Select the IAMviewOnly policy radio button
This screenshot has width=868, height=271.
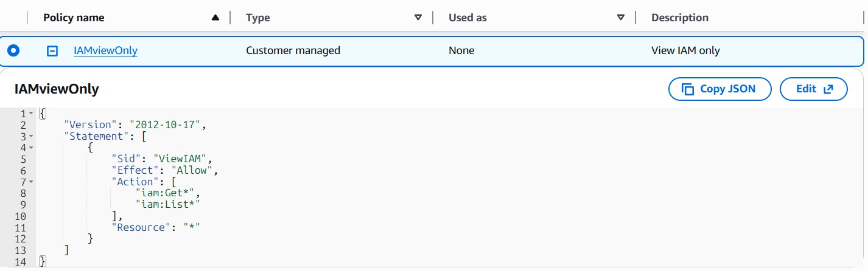click(13, 51)
